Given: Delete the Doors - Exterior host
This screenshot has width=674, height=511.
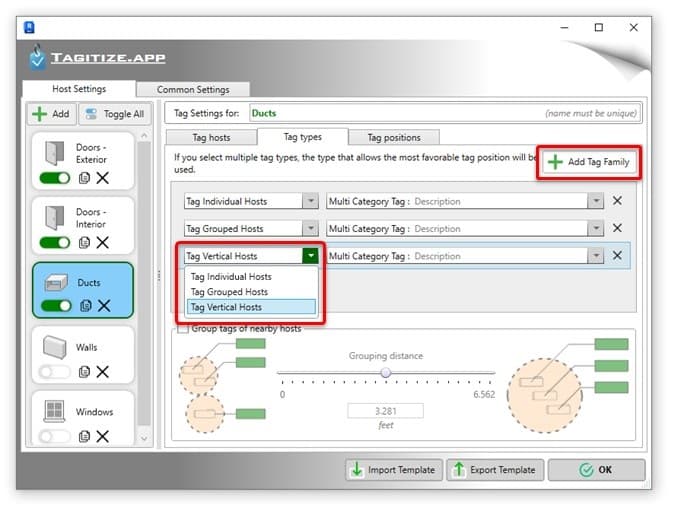Looking at the screenshot, I should [x=103, y=178].
